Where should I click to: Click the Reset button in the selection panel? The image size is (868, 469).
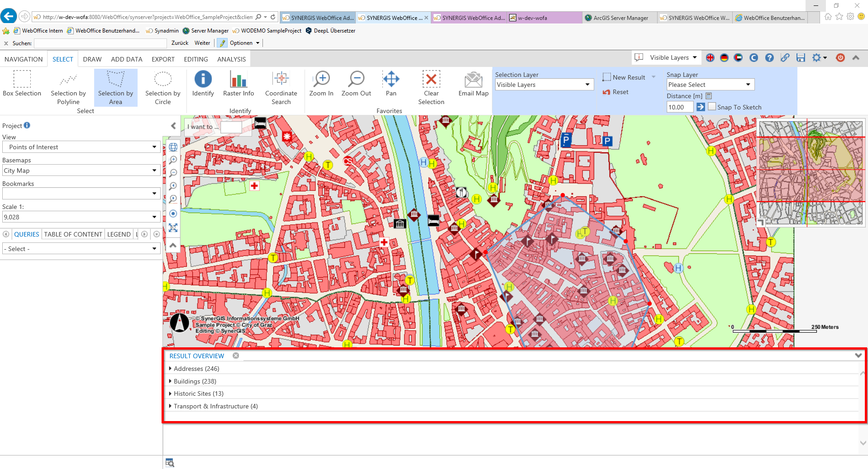(615, 92)
